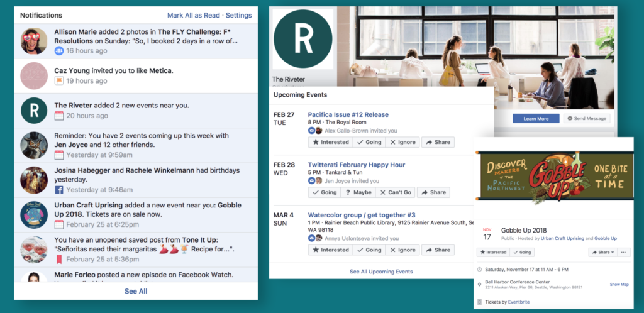Click The Riveter page profile logo
This screenshot has width=644, height=313.
point(303,39)
